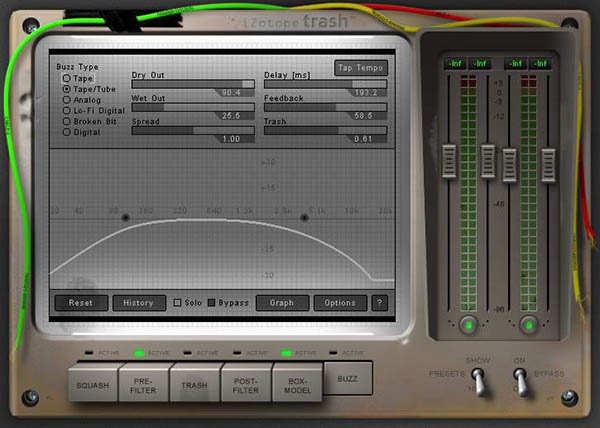Viewport: 600px width, 428px height.
Task: Open the Options dialog
Action: (x=340, y=303)
